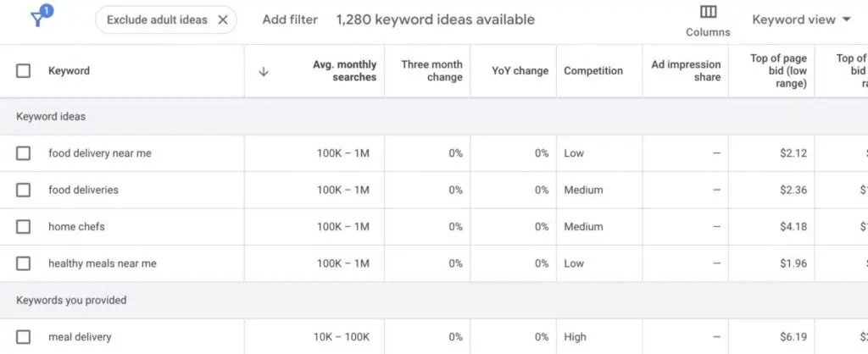Click the Ad impression share header
The height and width of the screenshot is (354, 868).
coord(686,71)
